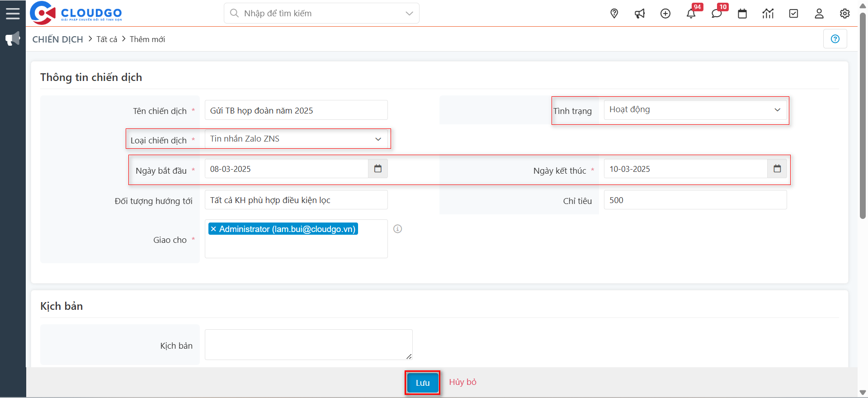Open the reports chart icon
Viewport: 868px width, 398px height.
click(x=768, y=14)
